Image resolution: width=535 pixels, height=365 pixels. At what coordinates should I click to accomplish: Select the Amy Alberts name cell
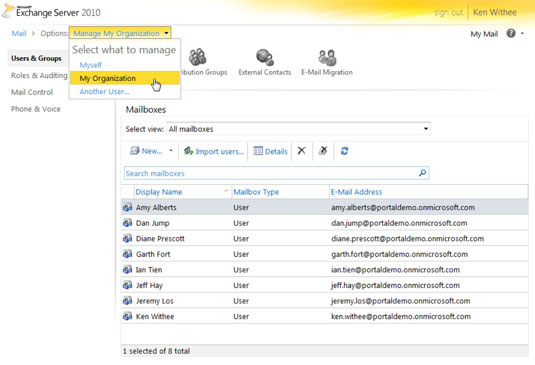point(156,207)
